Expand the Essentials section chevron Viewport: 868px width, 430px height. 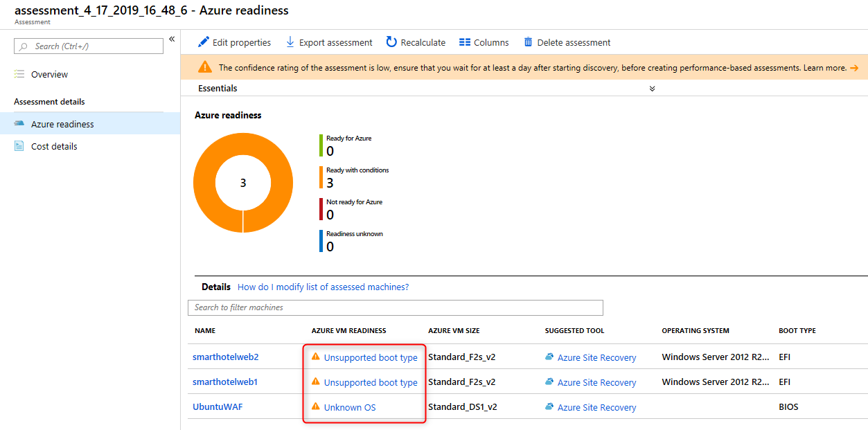pos(652,89)
